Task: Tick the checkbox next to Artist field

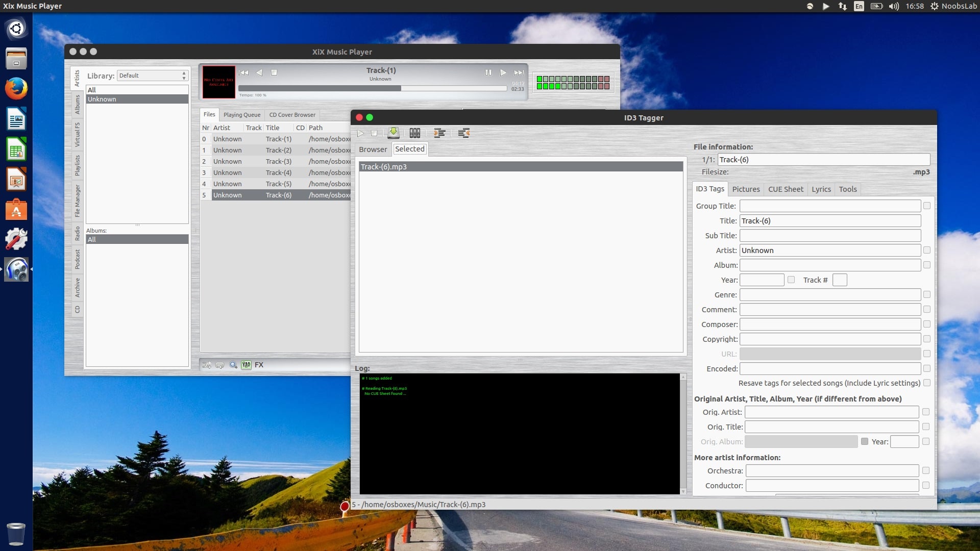Action: (927, 250)
